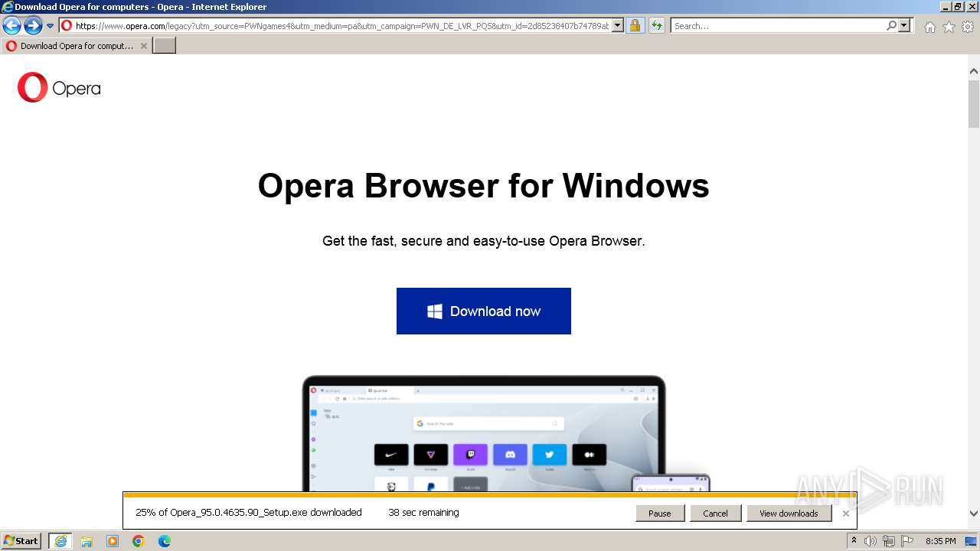The image size is (980, 551).
Task: Click the page scroll down arrow
Action: click(974, 514)
